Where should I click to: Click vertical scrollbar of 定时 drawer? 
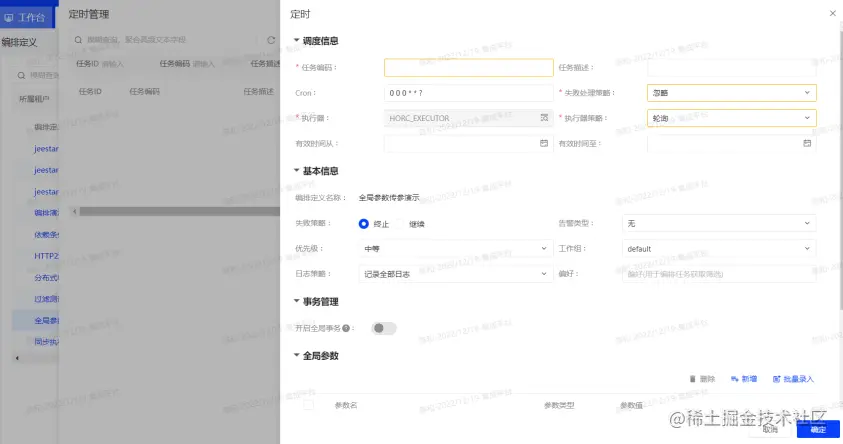point(840,169)
